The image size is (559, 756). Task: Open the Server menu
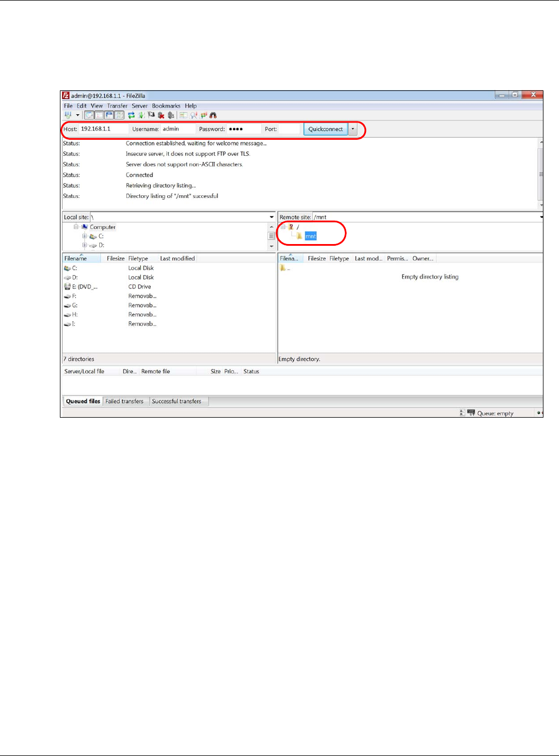point(140,105)
